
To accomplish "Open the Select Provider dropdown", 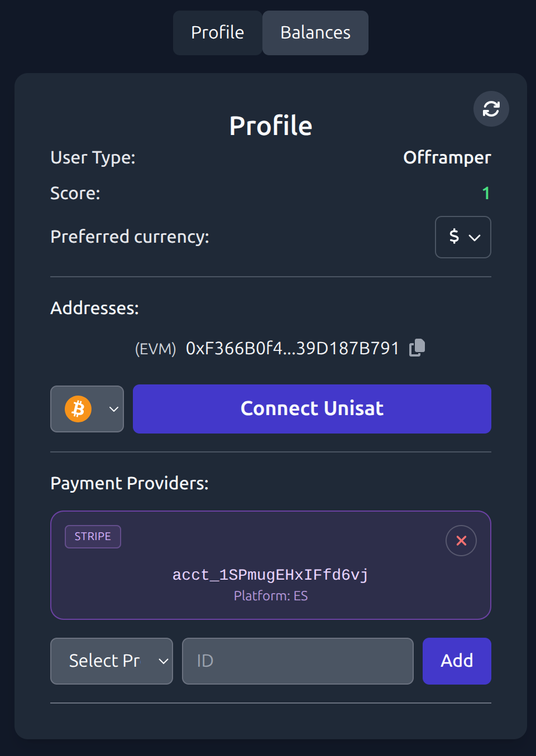I will coord(111,661).
